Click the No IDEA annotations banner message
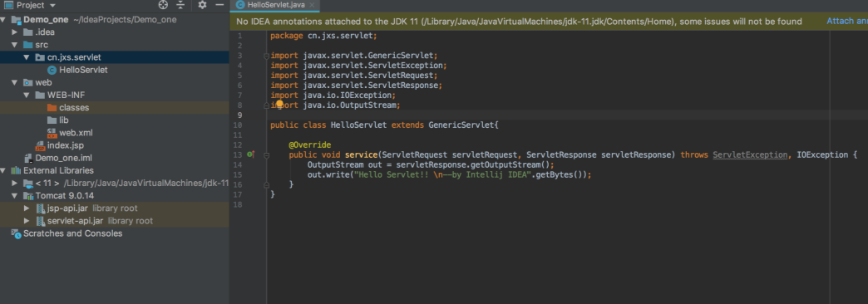This screenshot has height=304, width=868. [520, 22]
